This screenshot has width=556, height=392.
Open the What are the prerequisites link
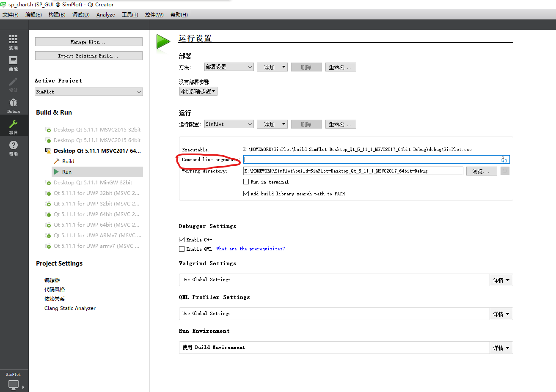(x=250, y=249)
